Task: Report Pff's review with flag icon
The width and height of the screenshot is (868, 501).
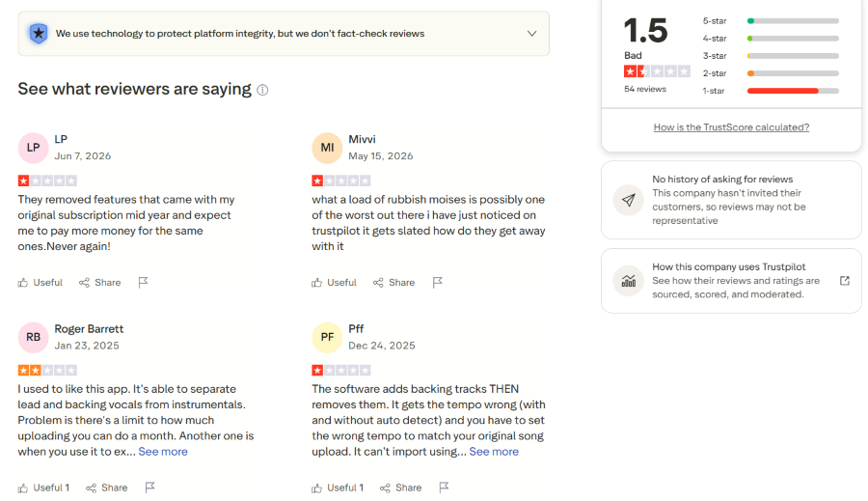Action: 444,487
